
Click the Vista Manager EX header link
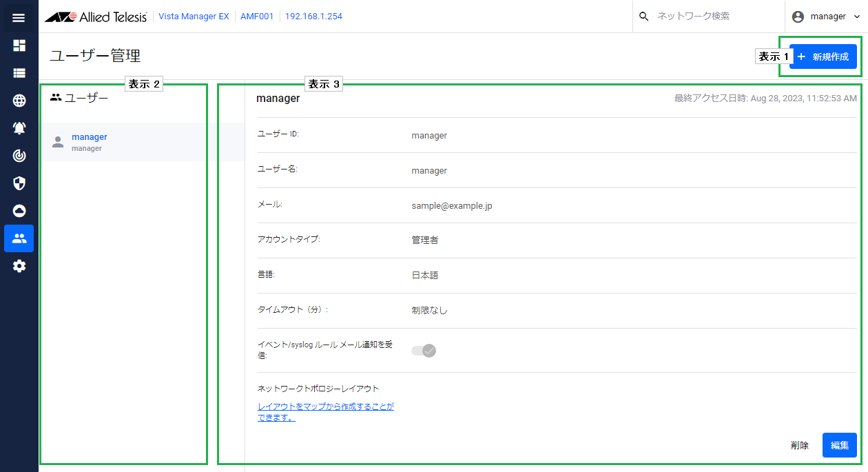click(194, 17)
